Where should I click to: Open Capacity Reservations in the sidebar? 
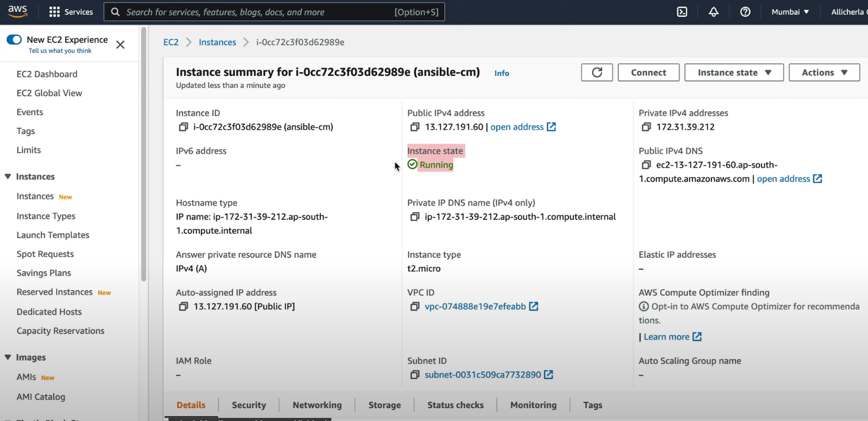point(60,331)
